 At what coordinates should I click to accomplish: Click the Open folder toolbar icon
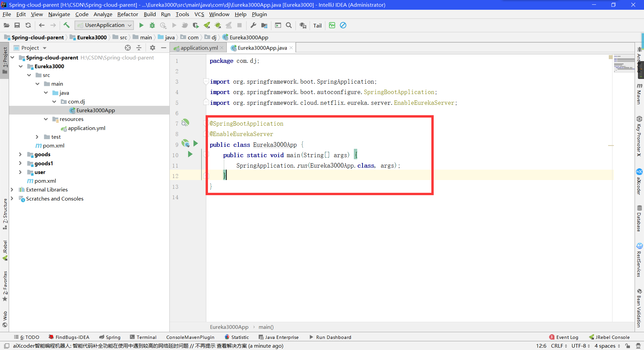(x=6, y=25)
